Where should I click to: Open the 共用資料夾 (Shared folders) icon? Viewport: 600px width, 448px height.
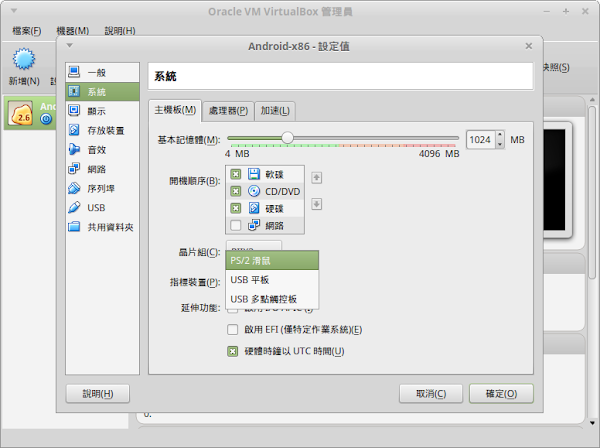click(74, 227)
